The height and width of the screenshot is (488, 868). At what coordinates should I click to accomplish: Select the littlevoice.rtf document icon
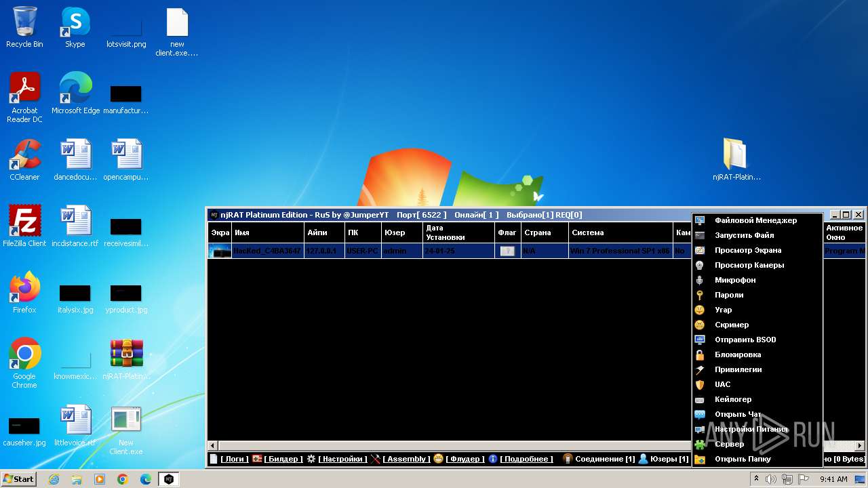[x=75, y=426]
